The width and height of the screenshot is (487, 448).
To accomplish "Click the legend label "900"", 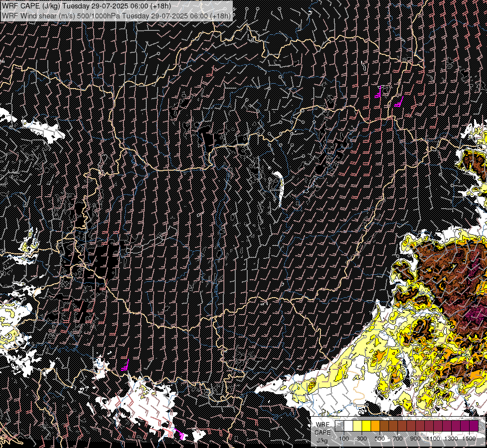I will pyautogui.click(x=415, y=439).
